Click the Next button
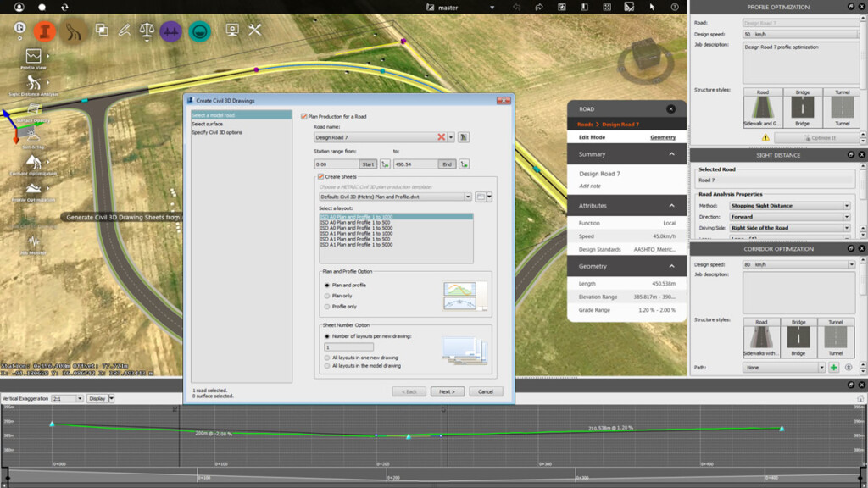 click(448, 391)
